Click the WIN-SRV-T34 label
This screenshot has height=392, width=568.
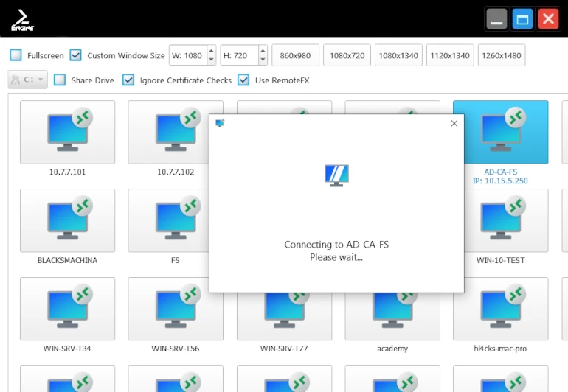(67, 349)
